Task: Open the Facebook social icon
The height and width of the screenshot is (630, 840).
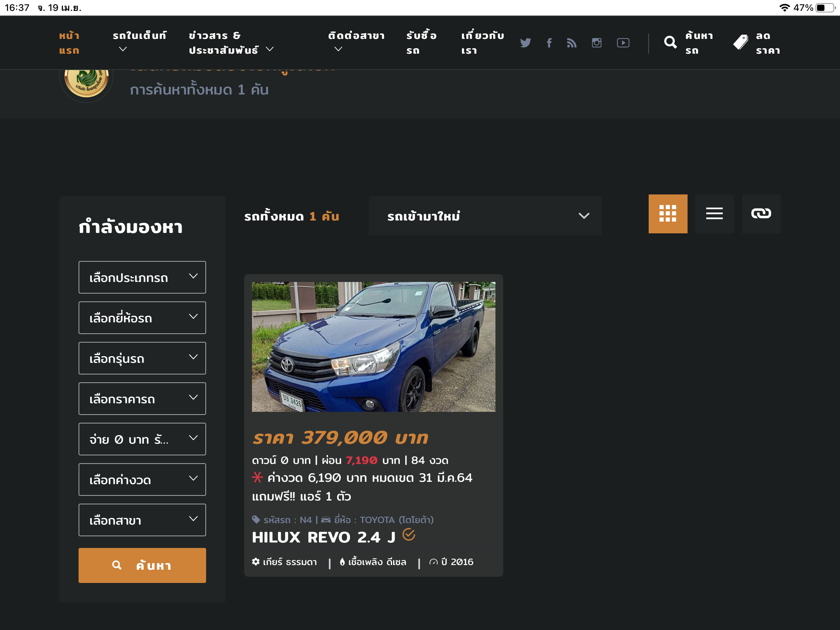Action: [549, 43]
